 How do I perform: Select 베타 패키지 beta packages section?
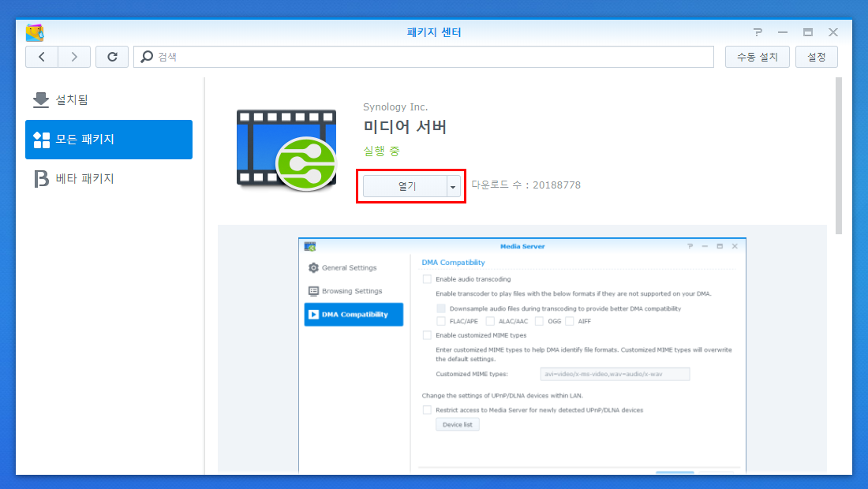(109, 179)
